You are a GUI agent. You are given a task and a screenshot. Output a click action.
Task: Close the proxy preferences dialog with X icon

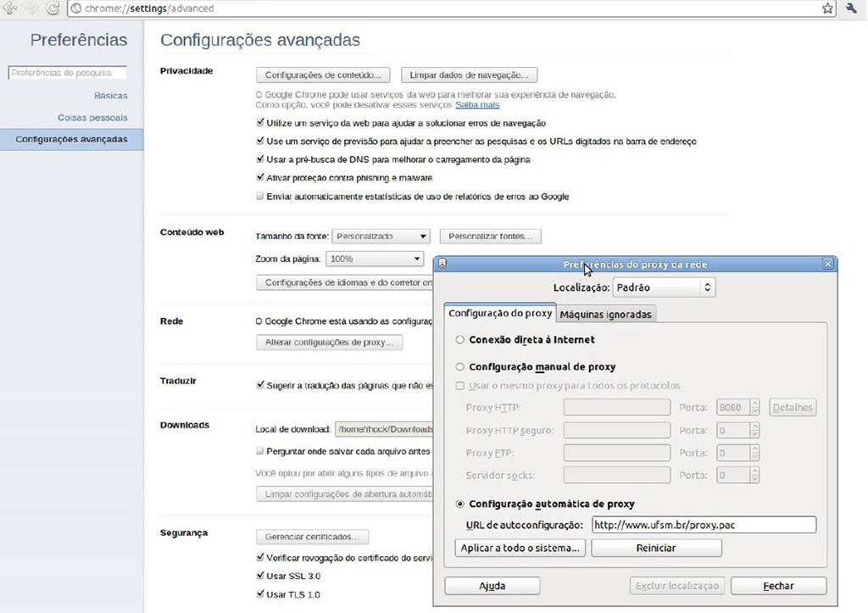[x=827, y=264]
